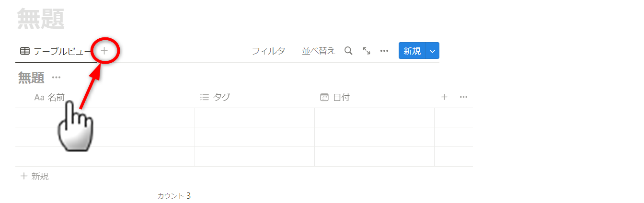The image size is (644, 203).
Task: Open the 日付 column header menu
Action: tap(341, 97)
